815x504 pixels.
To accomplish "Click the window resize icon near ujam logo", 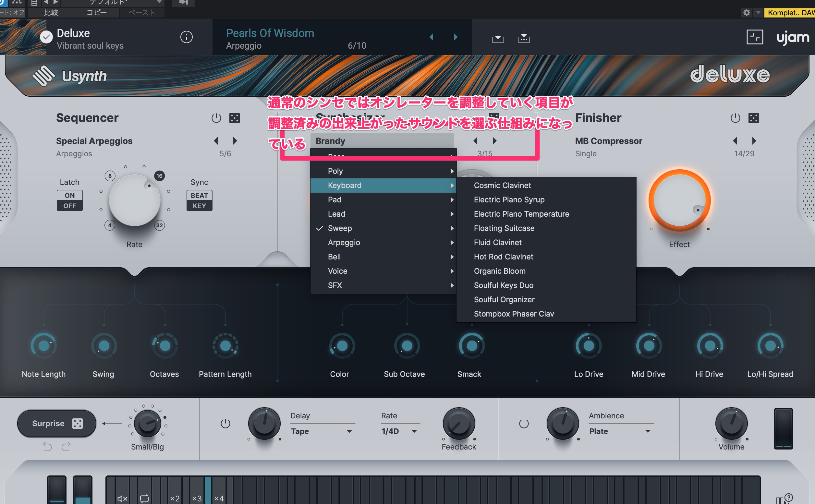I will pyautogui.click(x=754, y=37).
